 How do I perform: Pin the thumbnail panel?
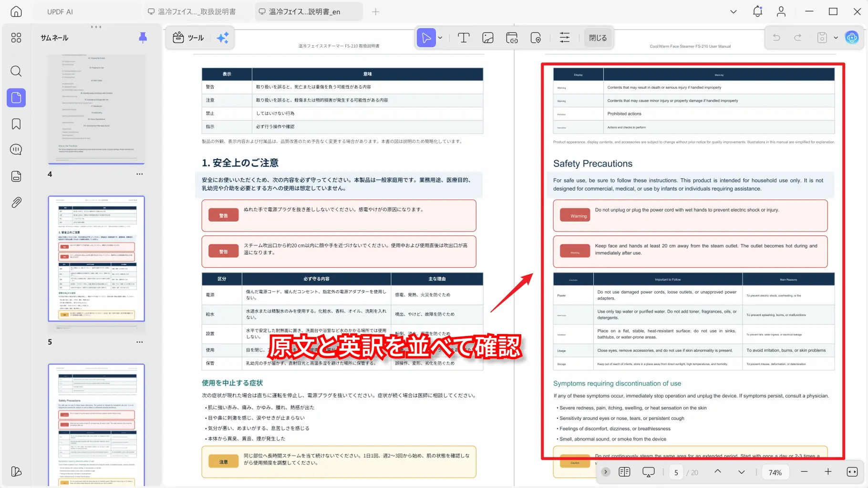(143, 38)
